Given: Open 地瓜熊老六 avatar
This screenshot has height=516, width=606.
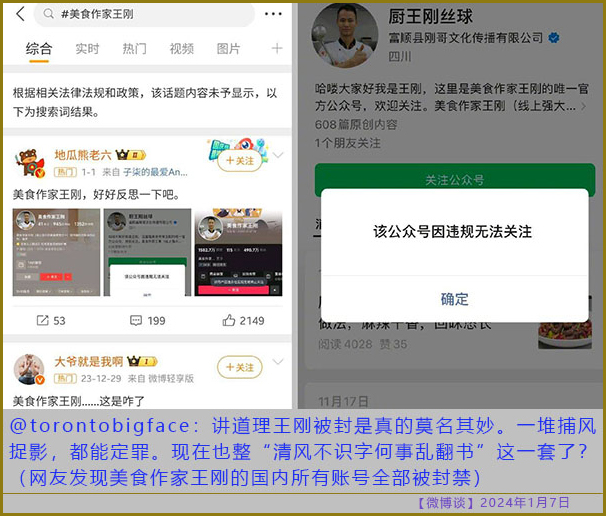Looking at the screenshot, I should 30,162.
